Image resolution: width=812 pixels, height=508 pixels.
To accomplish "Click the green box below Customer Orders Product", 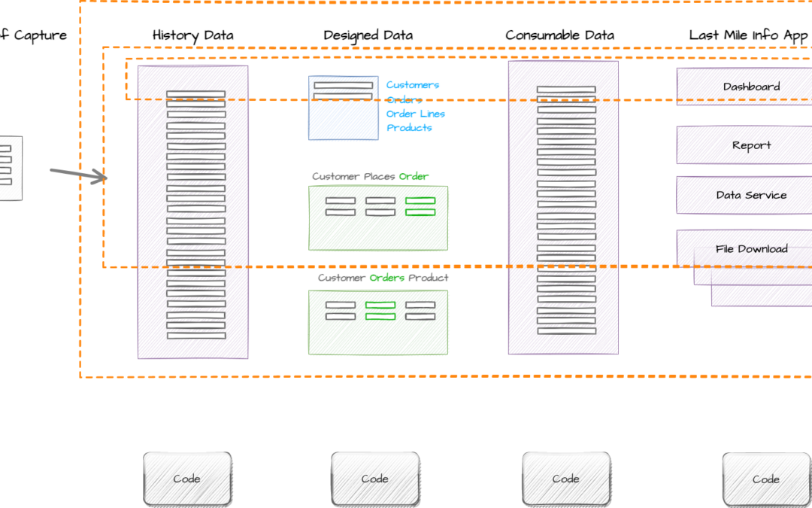I will point(377,322).
